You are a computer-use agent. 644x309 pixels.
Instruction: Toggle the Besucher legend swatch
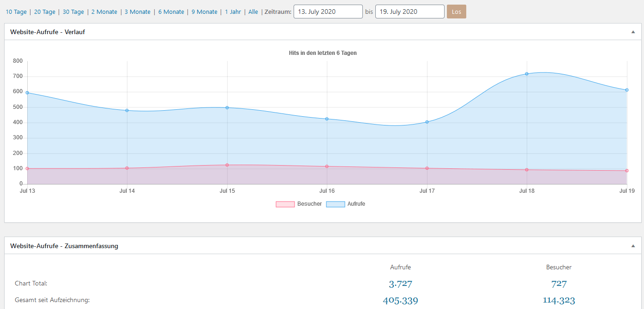click(x=285, y=204)
